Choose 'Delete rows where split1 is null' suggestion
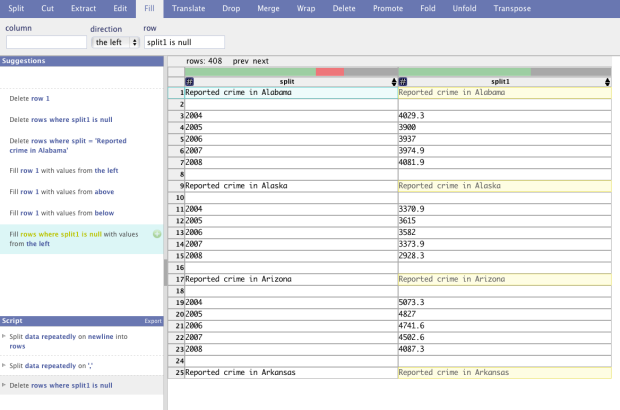 click(x=61, y=119)
